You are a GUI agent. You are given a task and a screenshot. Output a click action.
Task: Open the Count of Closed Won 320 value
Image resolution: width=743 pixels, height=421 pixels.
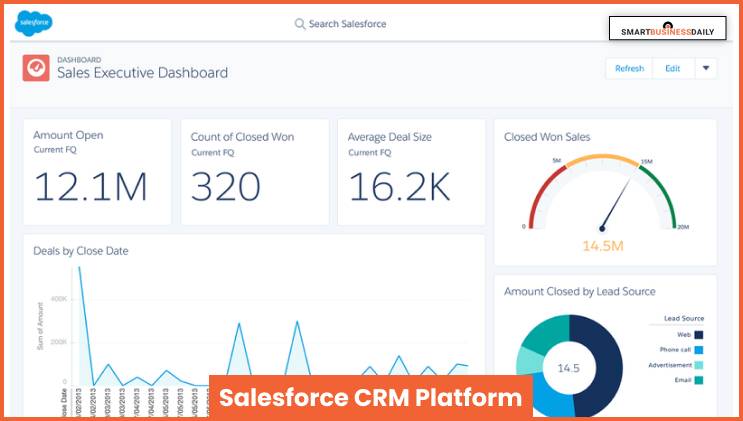click(226, 186)
